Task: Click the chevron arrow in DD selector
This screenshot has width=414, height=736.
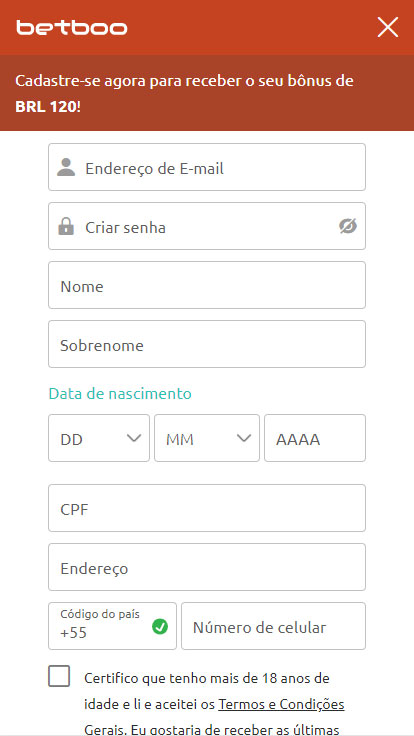Action: coord(134,438)
